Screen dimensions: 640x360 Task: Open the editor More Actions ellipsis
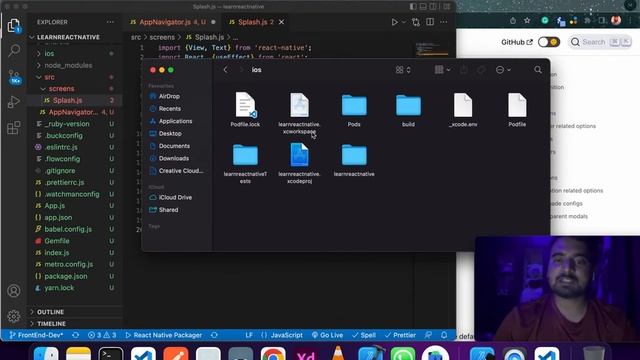tap(444, 22)
